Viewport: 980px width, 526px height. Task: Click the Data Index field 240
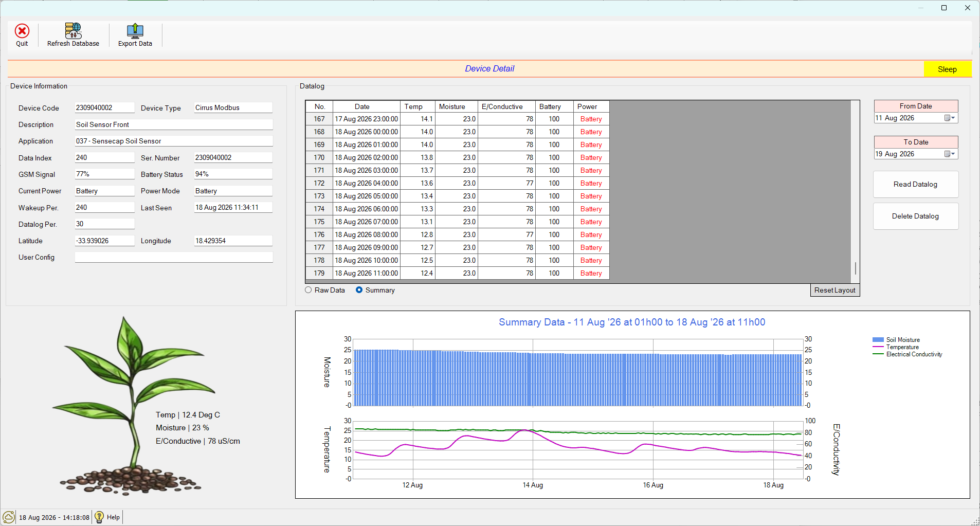(104, 158)
